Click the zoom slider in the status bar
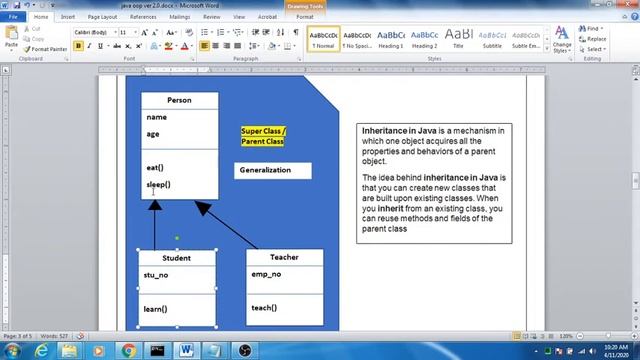This screenshot has height=360, width=640. coord(608,336)
